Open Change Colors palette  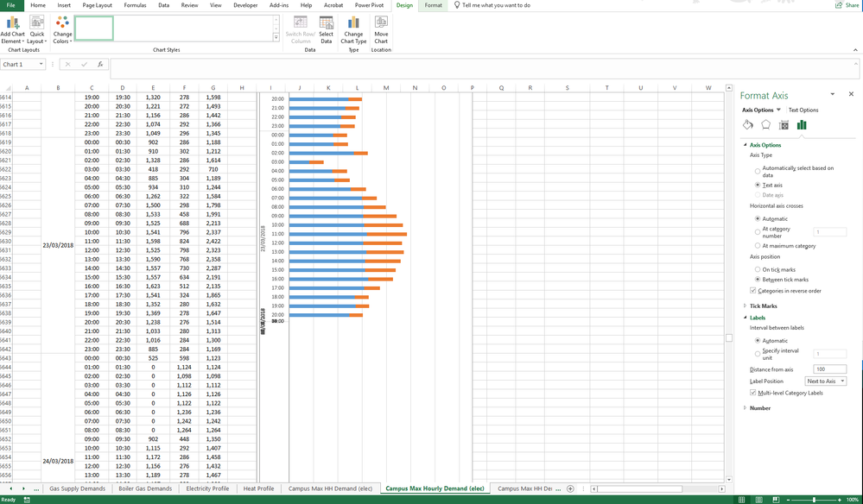coord(63,30)
